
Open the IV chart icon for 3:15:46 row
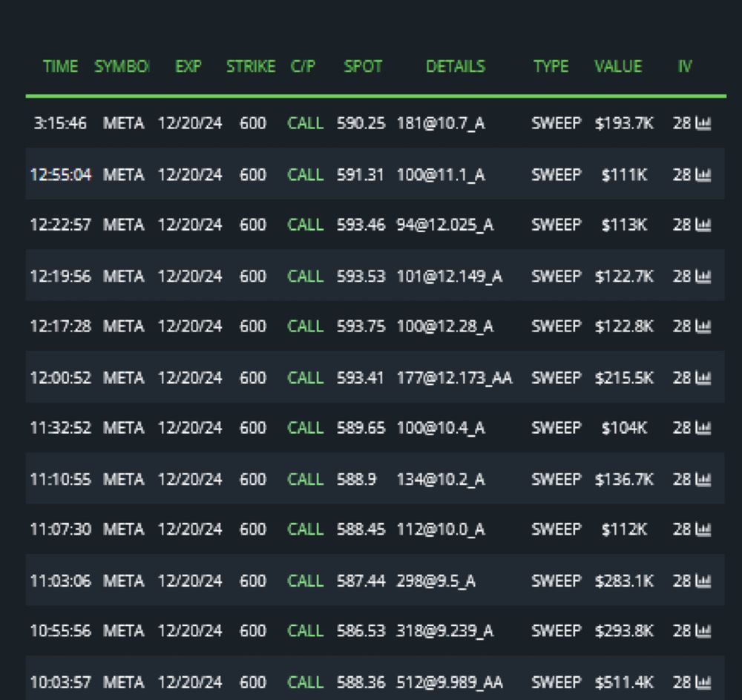pos(703,123)
